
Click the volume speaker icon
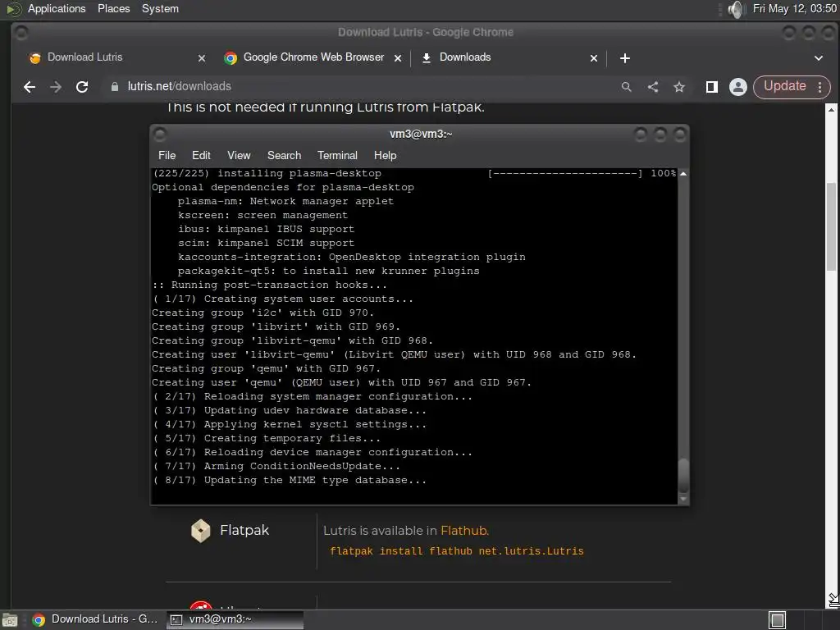(x=737, y=9)
